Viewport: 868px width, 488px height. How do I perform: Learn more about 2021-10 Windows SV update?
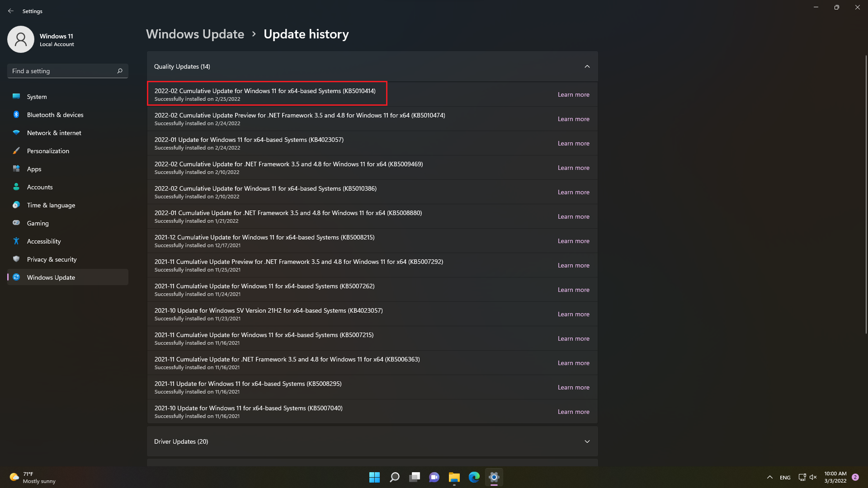(x=573, y=314)
